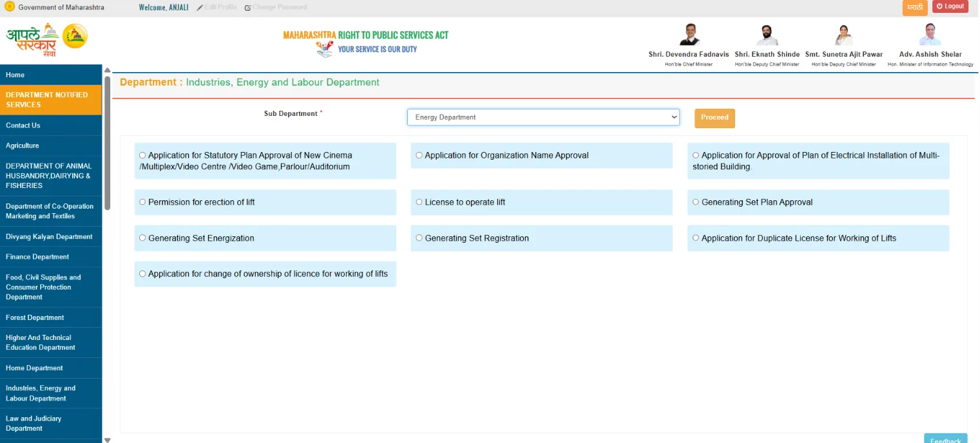Open Smt. Sunetra Ajit Pawar photo
980x443 pixels.
pos(844,35)
